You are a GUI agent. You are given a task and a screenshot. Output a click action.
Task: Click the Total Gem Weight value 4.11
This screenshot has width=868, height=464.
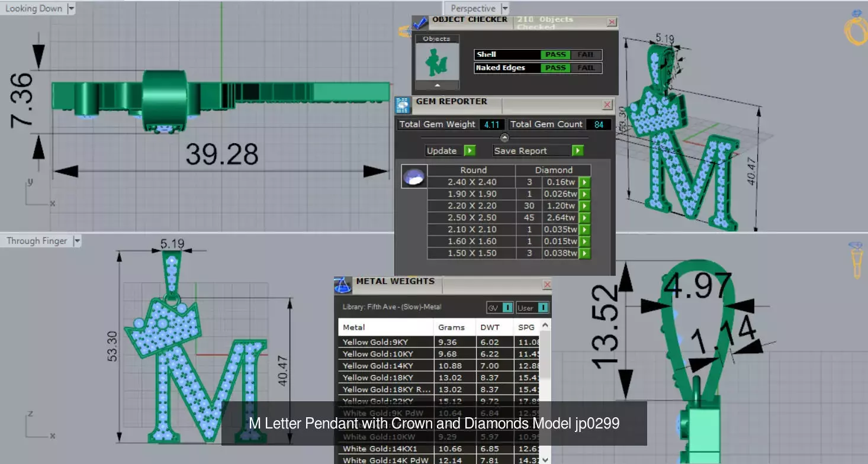(491, 124)
